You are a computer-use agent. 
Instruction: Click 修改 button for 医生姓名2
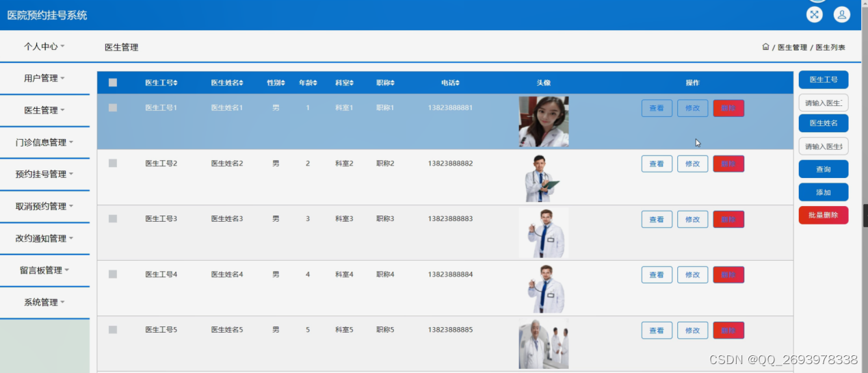click(x=692, y=164)
